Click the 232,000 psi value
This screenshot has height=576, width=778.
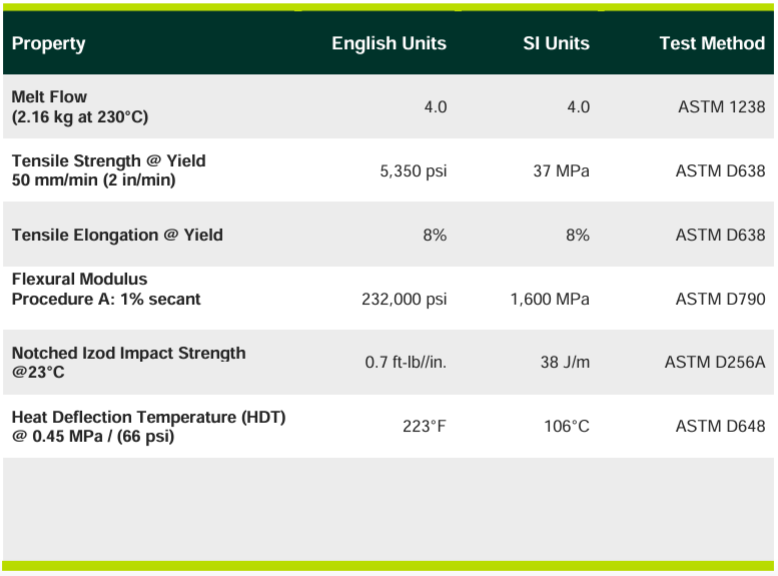coord(404,299)
